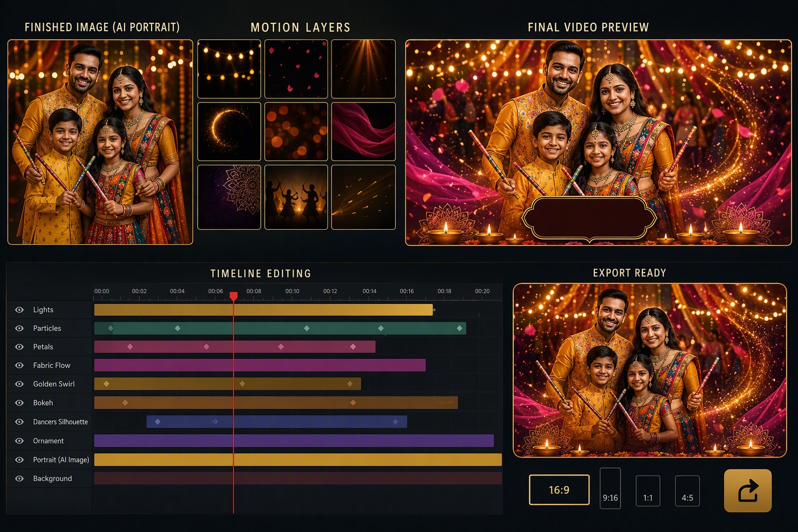Toggle the Bokeh track eye icon

(x=19, y=403)
